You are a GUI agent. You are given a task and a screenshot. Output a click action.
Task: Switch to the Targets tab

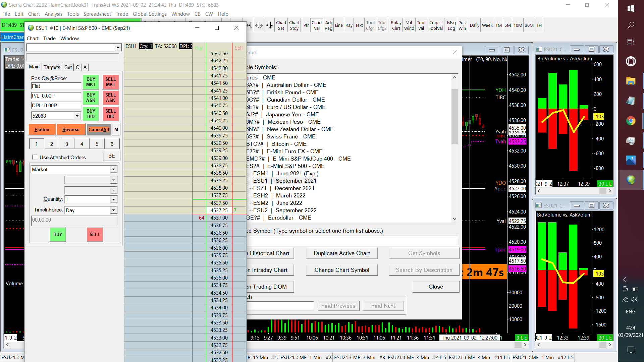52,67
